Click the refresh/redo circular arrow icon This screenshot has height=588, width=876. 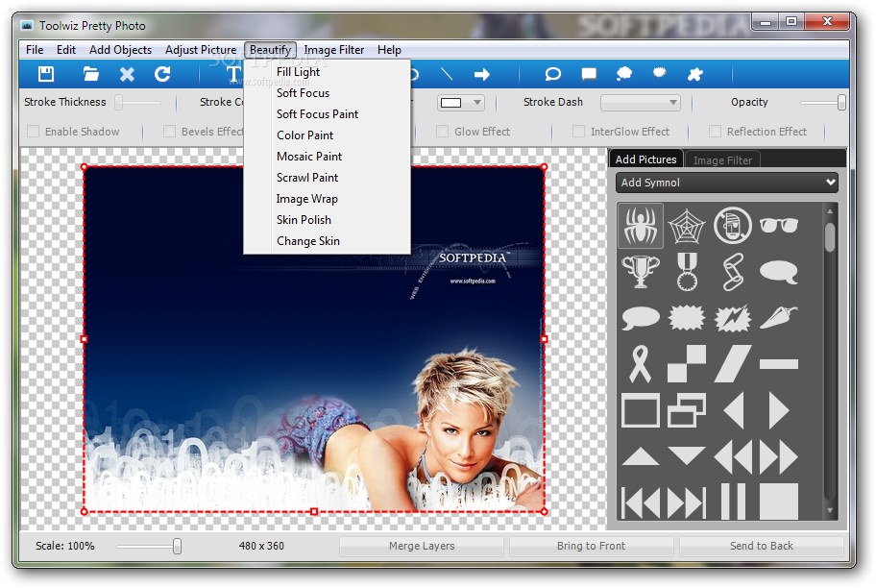coord(162,74)
